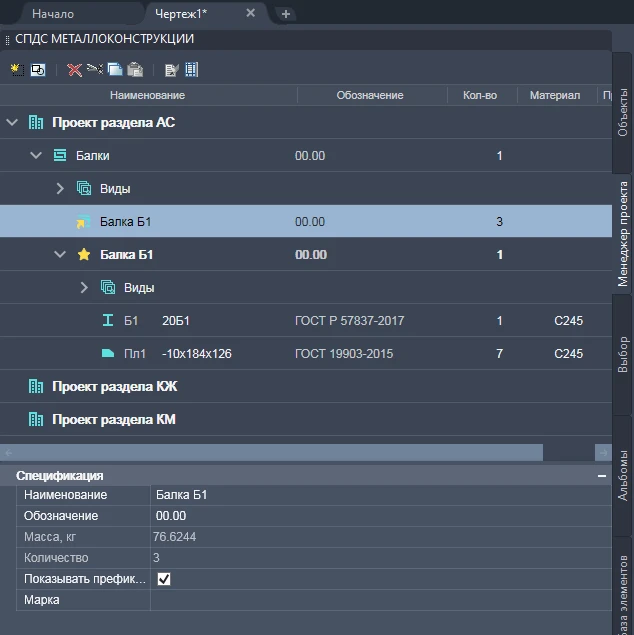
Task: Expand 'Виды' under starred Балка Б1
Action: pos(84,288)
